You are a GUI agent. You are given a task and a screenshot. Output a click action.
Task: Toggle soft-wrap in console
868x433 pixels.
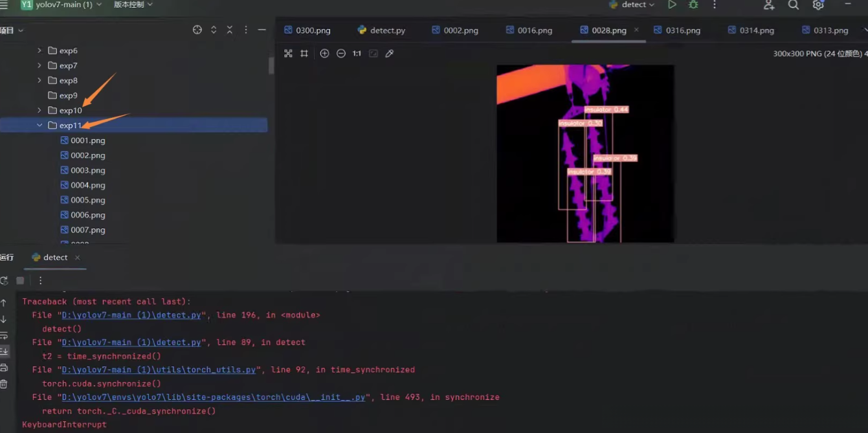tap(4, 335)
